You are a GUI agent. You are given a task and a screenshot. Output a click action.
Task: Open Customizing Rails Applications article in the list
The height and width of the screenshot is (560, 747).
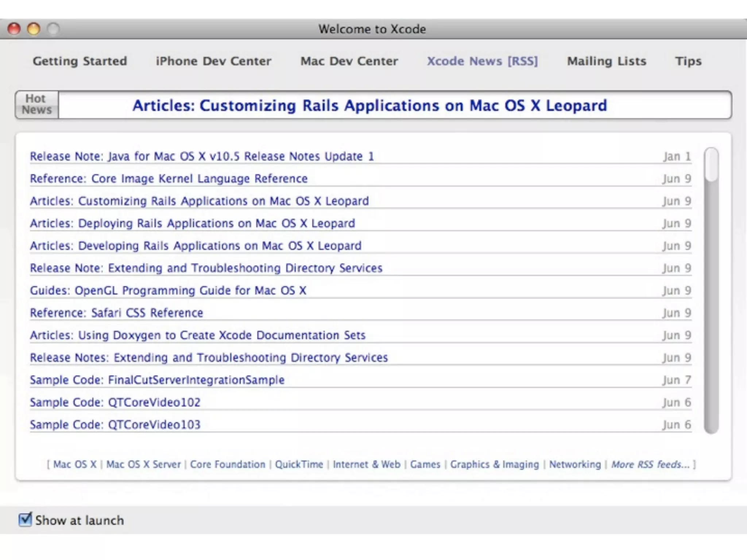(x=199, y=201)
